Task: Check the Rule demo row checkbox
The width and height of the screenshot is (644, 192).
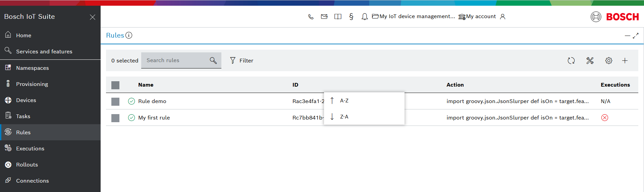Action: (115, 102)
